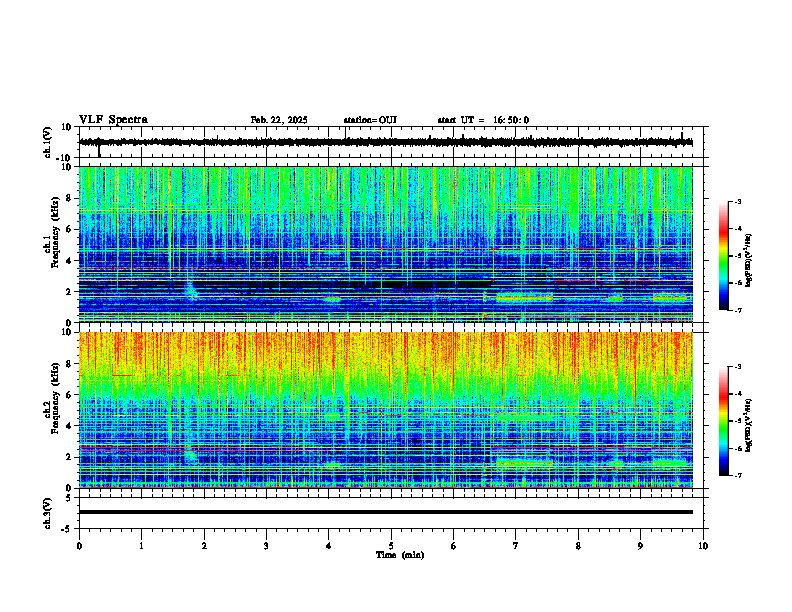Image resolution: width=792 pixels, height=612 pixels.
Task: Click the time axis tick label "1"
Action: (141, 546)
